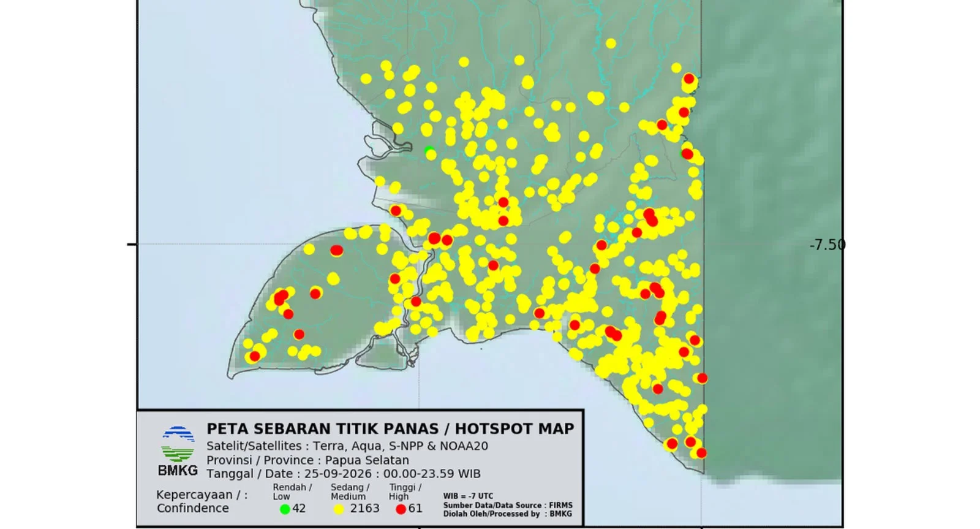Click the westernmost red hotspot on the island
This screenshot has height=529, width=980.
coord(254,356)
